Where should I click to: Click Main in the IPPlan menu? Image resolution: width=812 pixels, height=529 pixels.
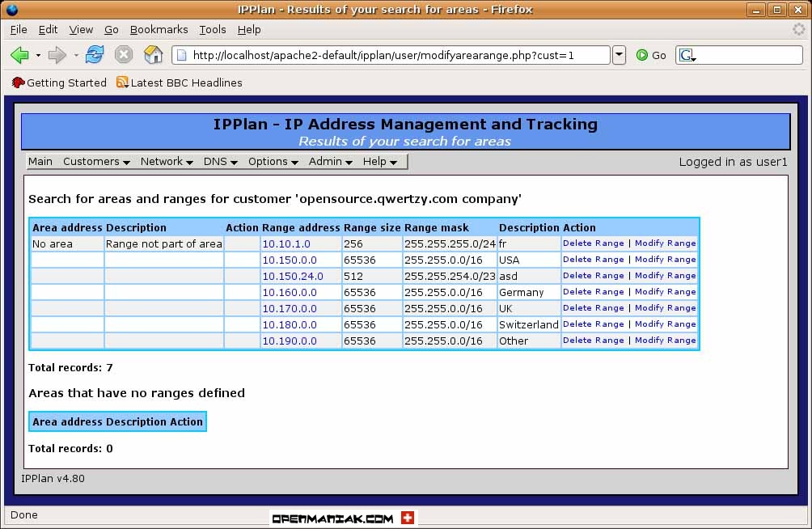(40, 162)
